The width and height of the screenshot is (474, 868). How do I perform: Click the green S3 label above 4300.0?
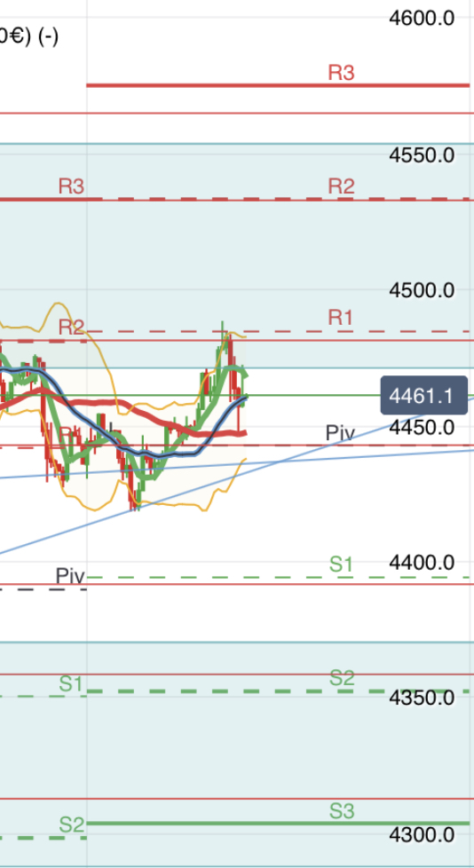(x=342, y=811)
